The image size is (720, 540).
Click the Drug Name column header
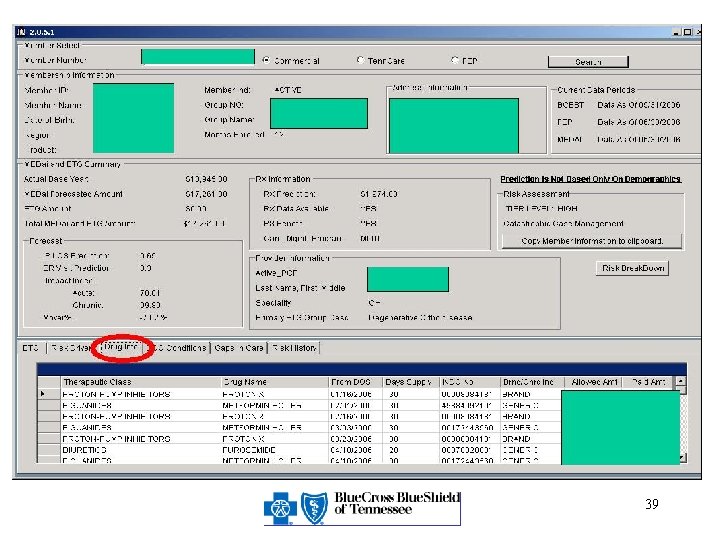[x=275, y=382]
